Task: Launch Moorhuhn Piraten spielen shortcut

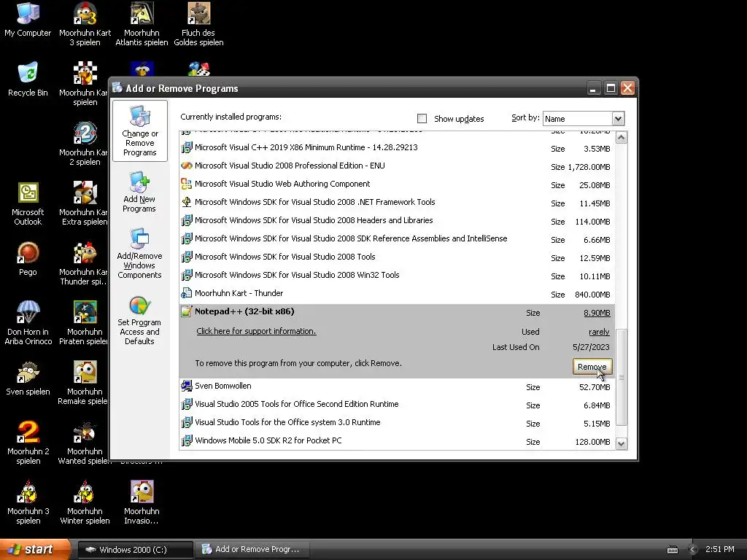Action: (84, 323)
